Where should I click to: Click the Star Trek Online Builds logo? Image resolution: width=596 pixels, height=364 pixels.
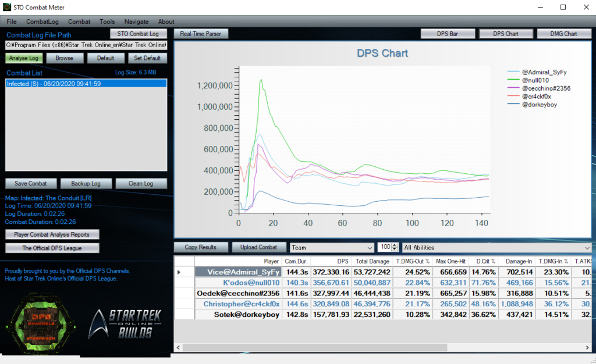coord(125,323)
